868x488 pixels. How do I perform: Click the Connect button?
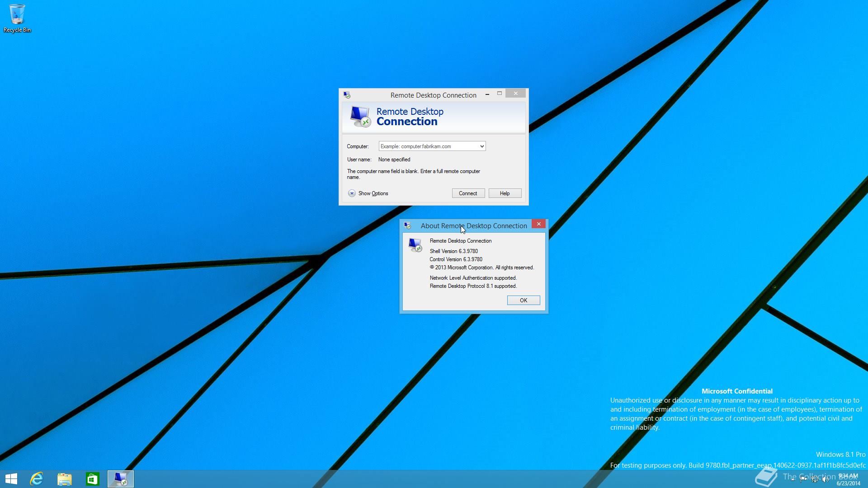[x=468, y=193]
